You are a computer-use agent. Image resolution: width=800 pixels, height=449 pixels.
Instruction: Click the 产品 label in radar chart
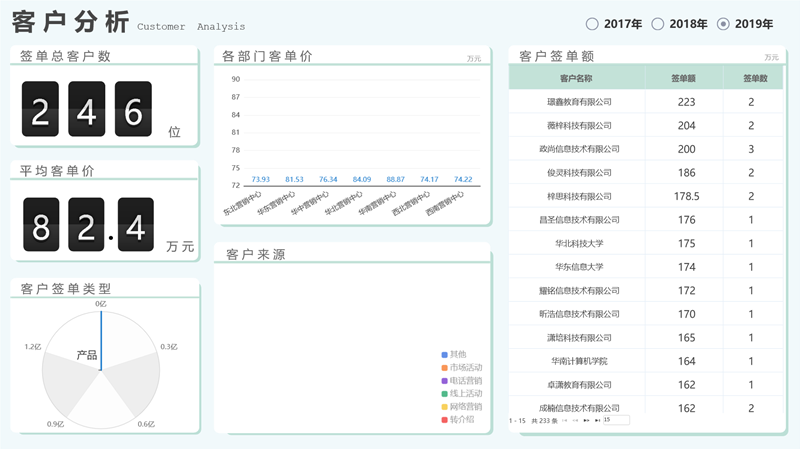(87, 355)
